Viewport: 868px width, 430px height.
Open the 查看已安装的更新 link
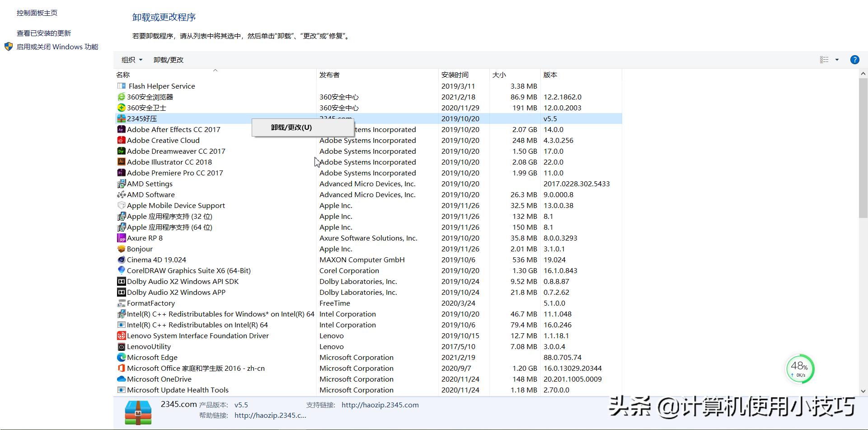[x=43, y=33]
